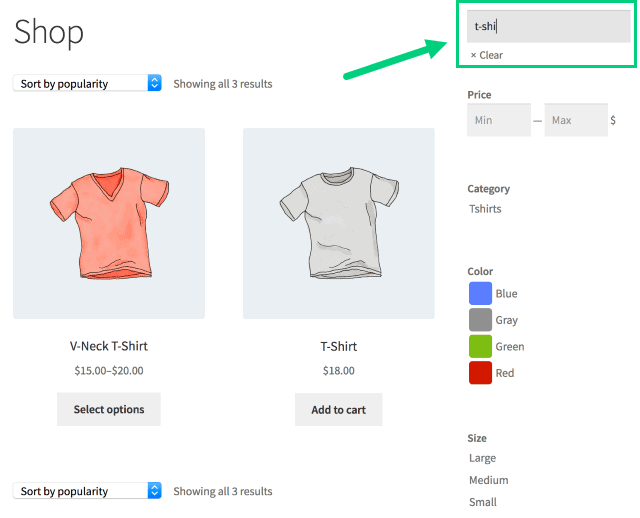The width and height of the screenshot is (640, 518).
Task: Filter by Large size
Action: coord(482,458)
